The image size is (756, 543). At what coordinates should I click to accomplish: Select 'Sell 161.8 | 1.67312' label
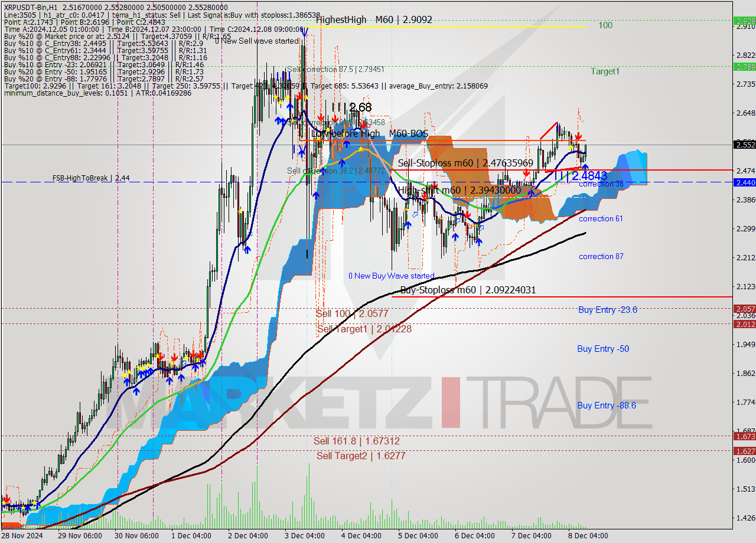(357, 441)
